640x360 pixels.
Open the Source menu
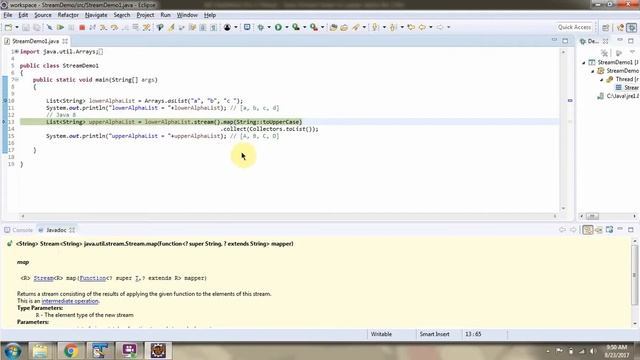43,15
